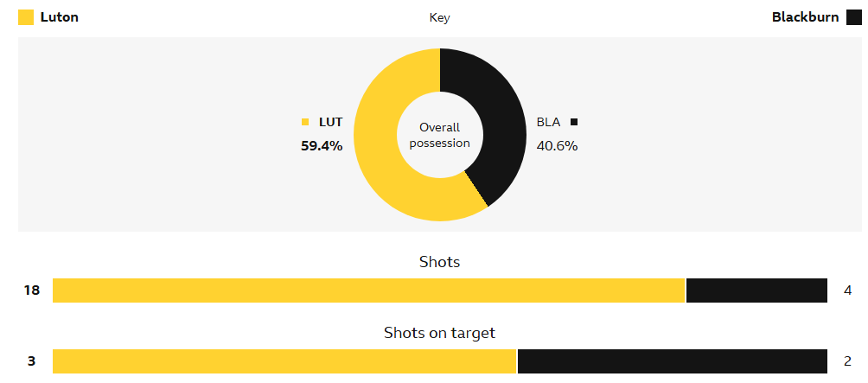Viewport: 868px width, 383px height.
Task: Click the Shots on target heading
Action: pyautogui.click(x=439, y=333)
